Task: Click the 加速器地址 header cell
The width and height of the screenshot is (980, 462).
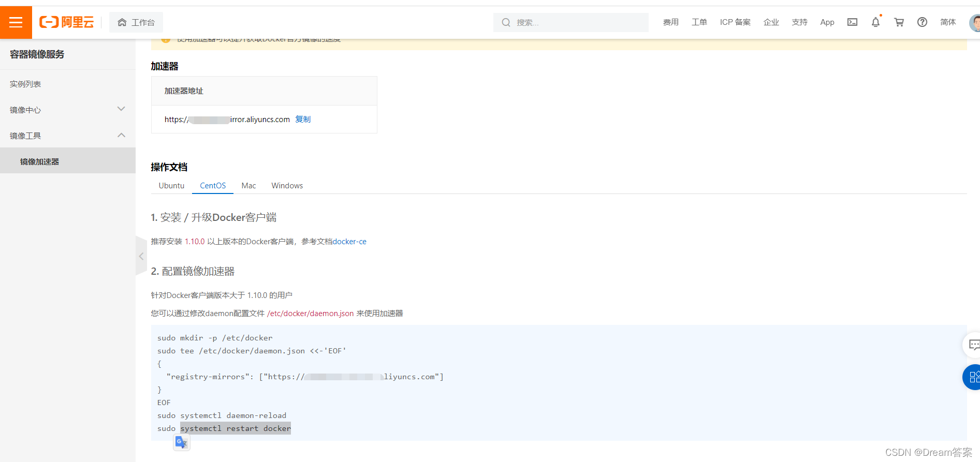Action: [264, 91]
